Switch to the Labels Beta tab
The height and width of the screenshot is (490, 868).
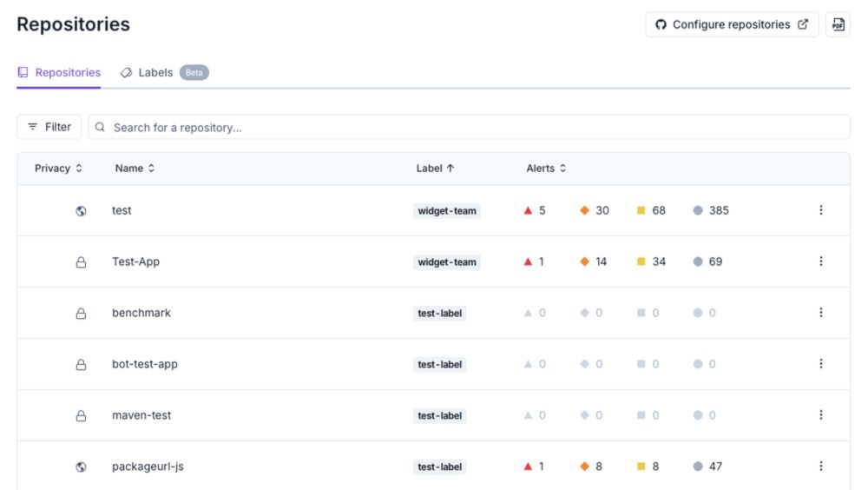tap(164, 73)
